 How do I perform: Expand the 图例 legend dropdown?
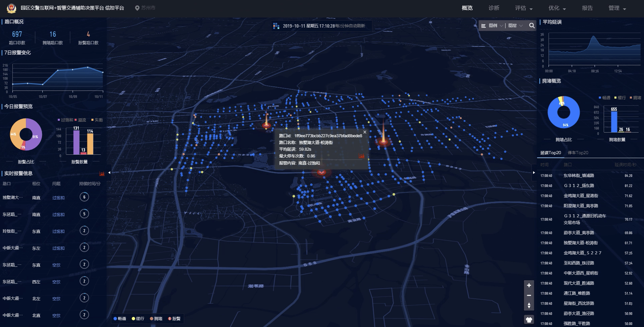[x=493, y=26]
